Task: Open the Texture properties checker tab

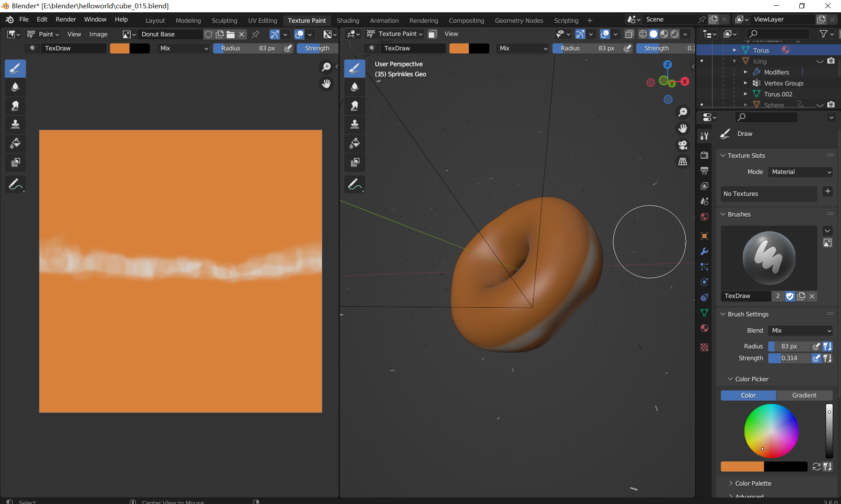Action: tap(704, 347)
